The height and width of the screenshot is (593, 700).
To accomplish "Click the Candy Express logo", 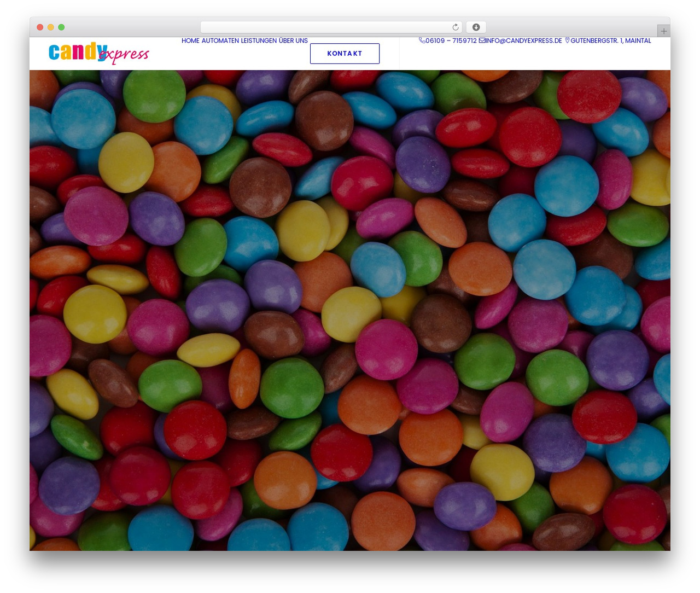I will pyautogui.click(x=98, y=53).
